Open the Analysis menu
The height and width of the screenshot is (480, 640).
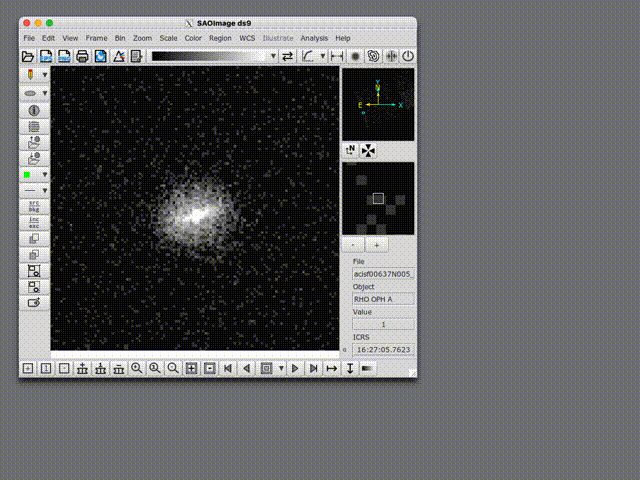313,38
